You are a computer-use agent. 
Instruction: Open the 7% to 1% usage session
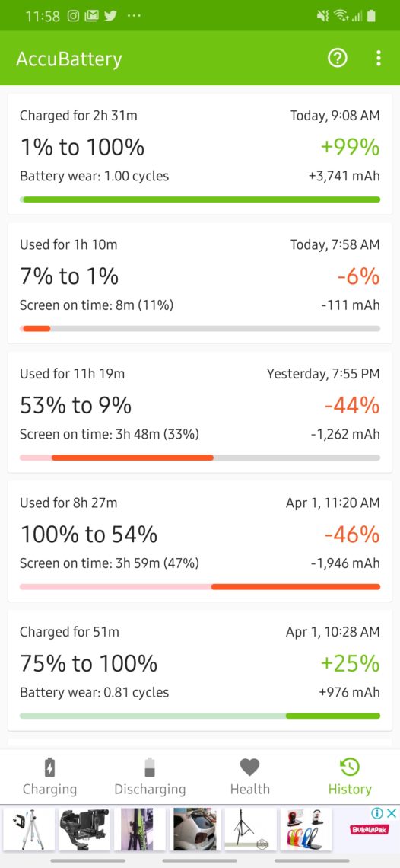[200, 283]
